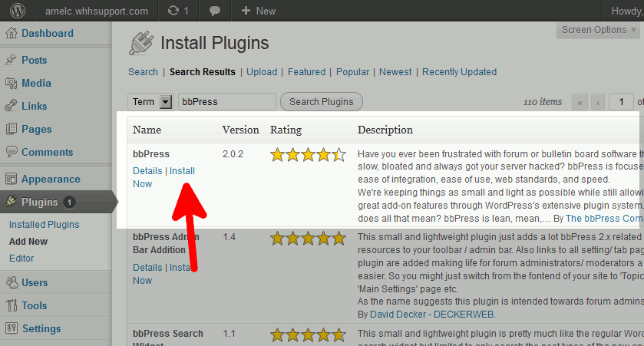Go to first page of results
The width and height of the screenshot is (644, 346).
point(580,102)
